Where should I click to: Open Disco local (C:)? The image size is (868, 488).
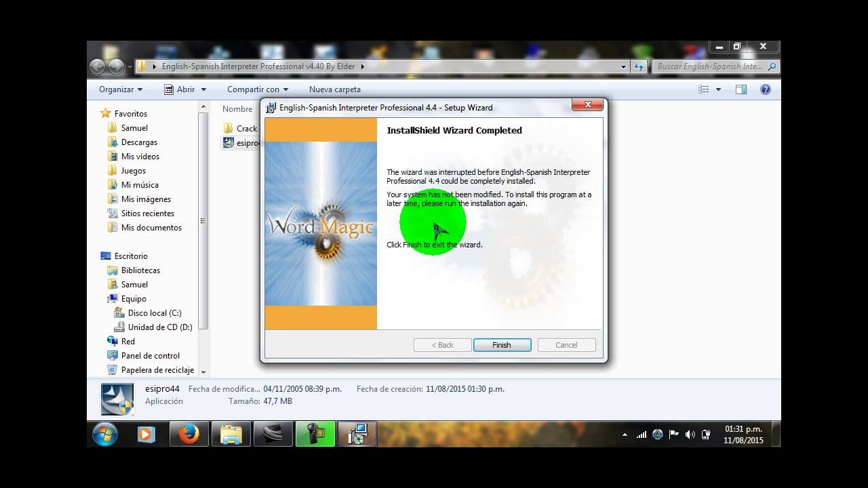click(155, 313)
